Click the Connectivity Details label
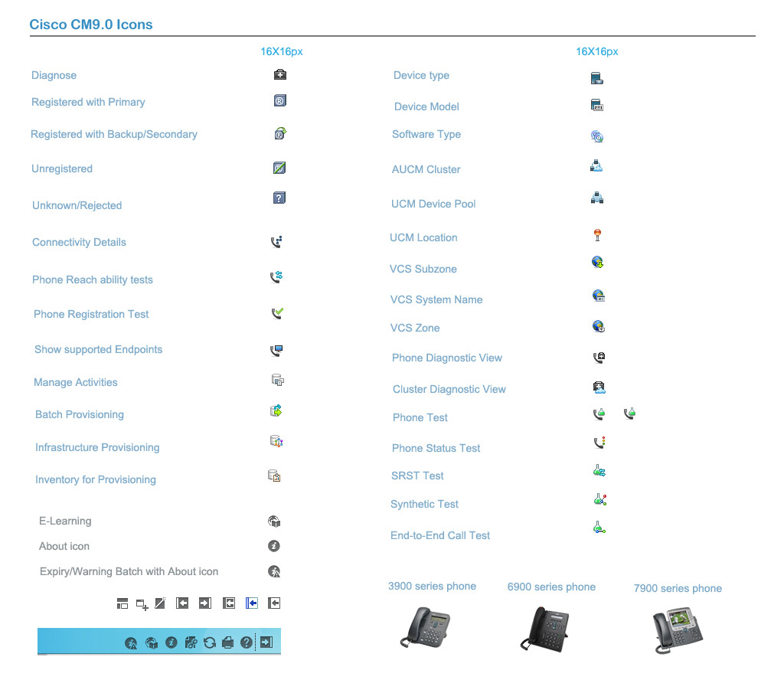Viewport: 784px width, 680px height. coord(79,242)
